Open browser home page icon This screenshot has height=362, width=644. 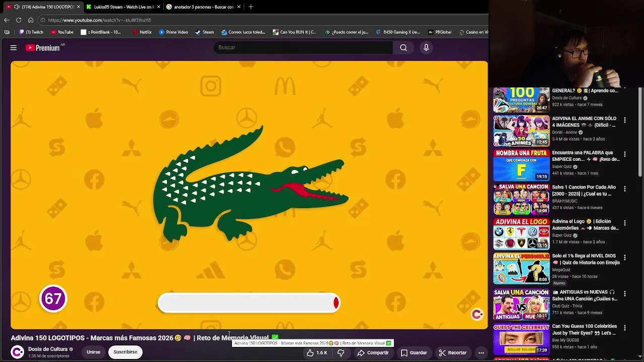[31, 20]
